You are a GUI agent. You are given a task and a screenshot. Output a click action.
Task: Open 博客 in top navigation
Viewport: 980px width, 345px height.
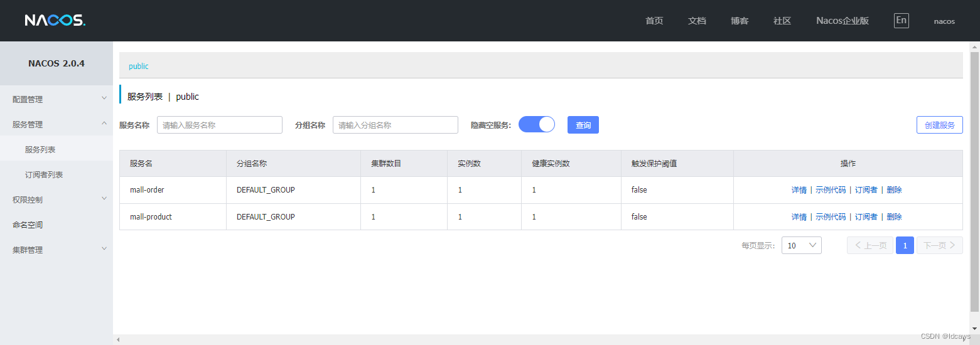[x=740, y=21]
